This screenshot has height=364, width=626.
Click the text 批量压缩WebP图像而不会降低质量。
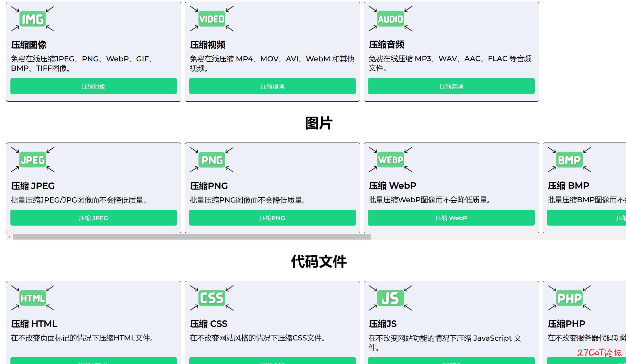click(x=430, y=200)
